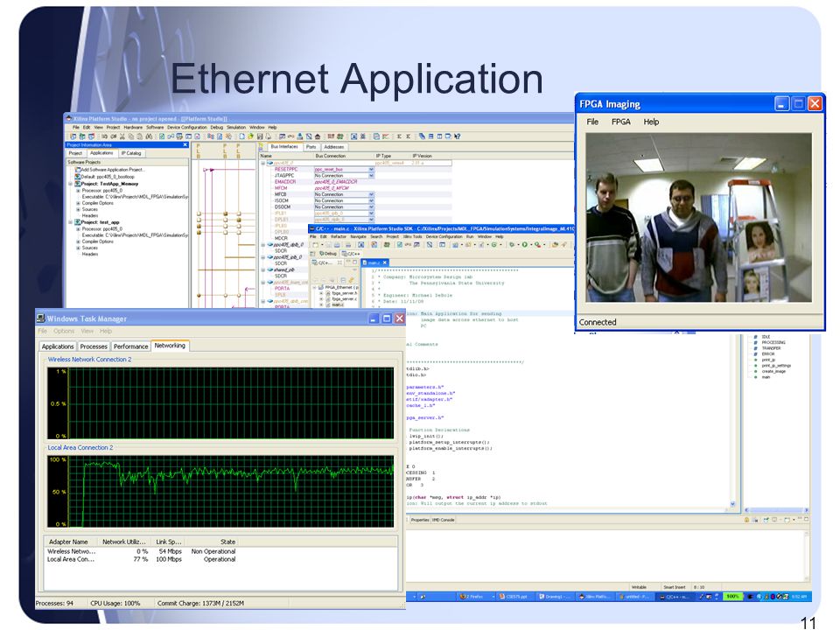The width and height of the screenshot is (840, 630).
Task: Close the Project Information Area panel
Action: [x=185, y=144]
